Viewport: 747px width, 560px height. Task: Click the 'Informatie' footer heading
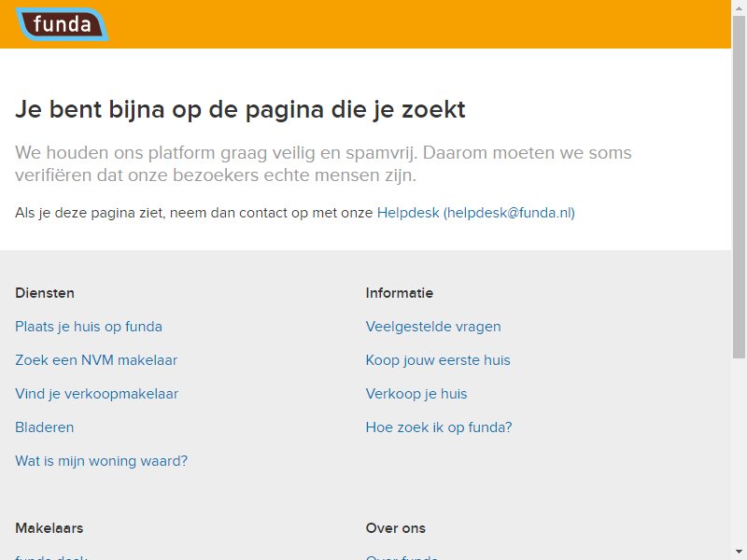(x=400, y=293)
